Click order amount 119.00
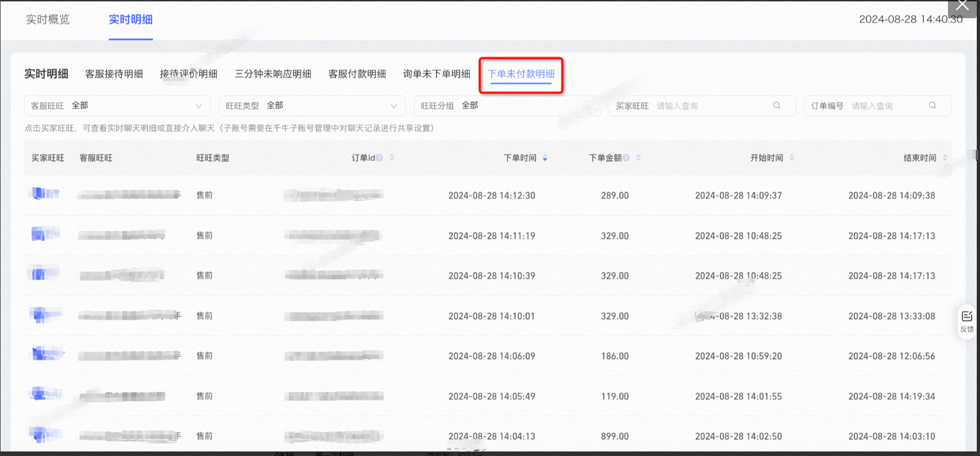980x456 pixels. 615,397
